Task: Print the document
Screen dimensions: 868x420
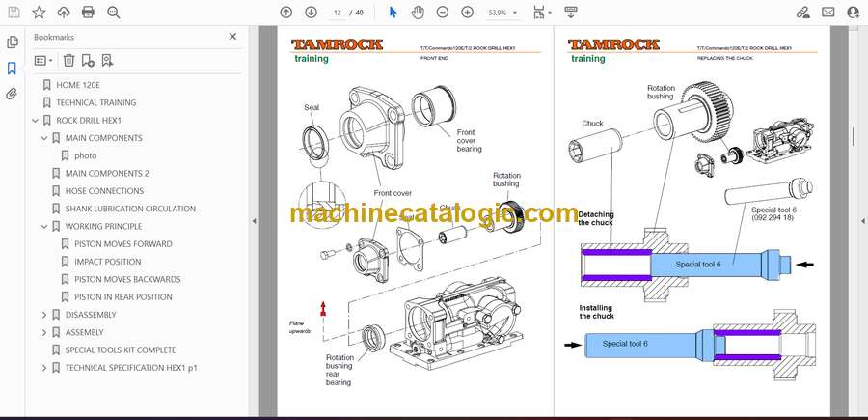Action: coord(88,13)
